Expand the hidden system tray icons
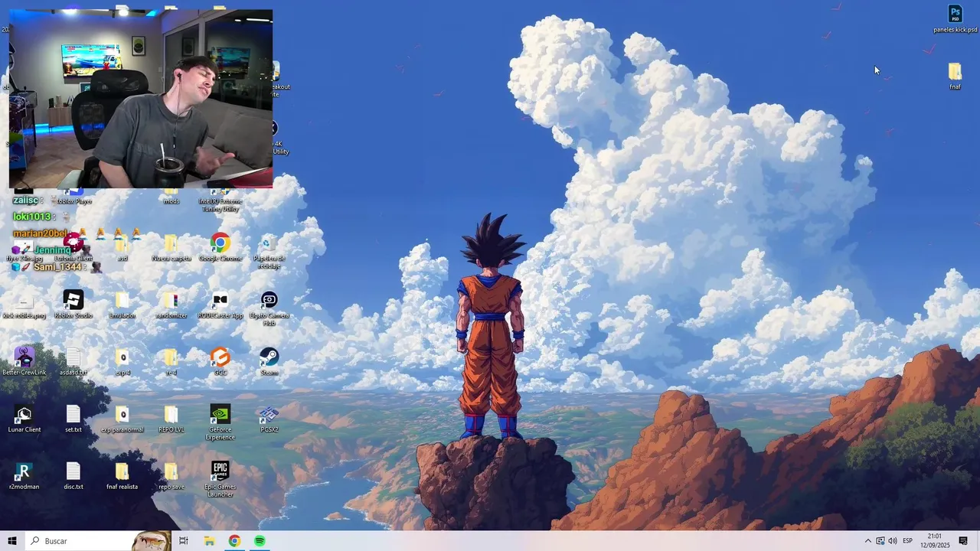This screenshot has height=551, width=980. (x=867, y=541)
